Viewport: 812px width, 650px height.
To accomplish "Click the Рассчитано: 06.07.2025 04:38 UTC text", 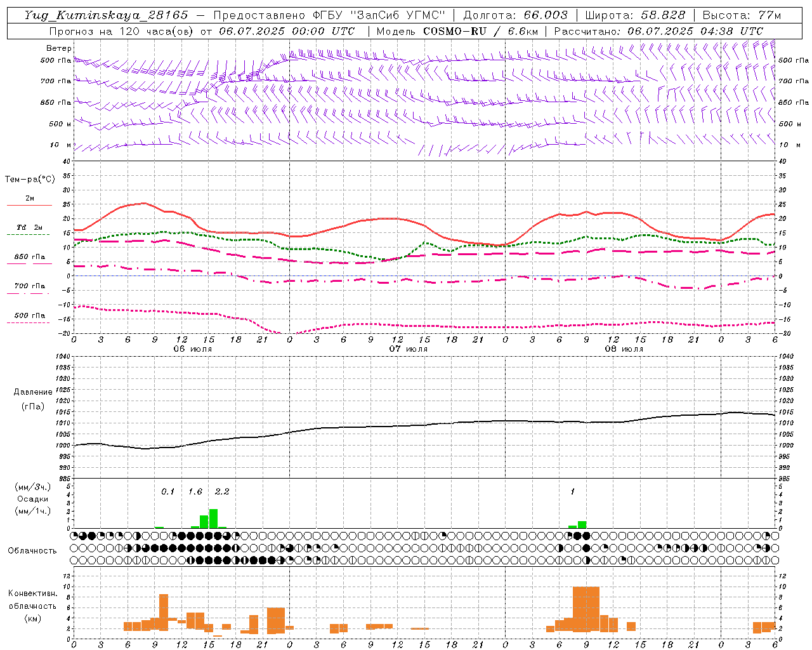I will 658,31.
